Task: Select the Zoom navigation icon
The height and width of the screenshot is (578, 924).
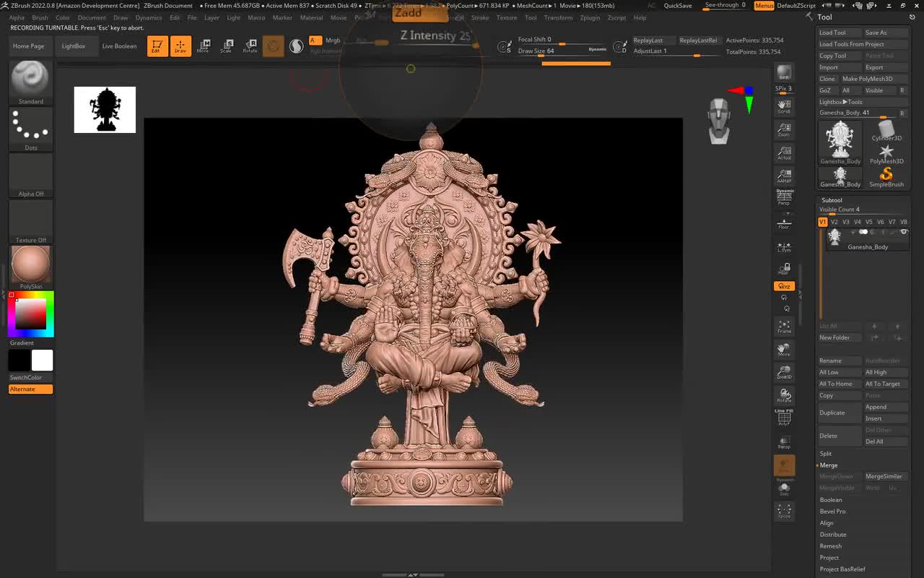Action: [x=784, y=129]
